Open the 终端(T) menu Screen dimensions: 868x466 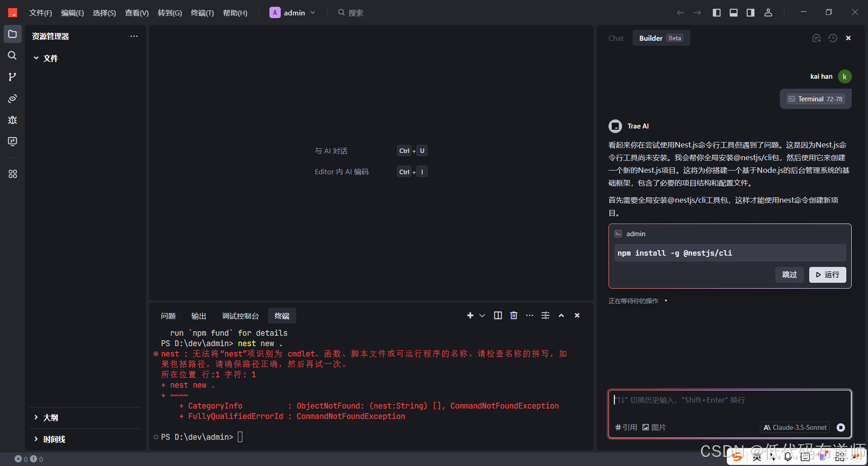pyautogui.click(x=202, y=13)
